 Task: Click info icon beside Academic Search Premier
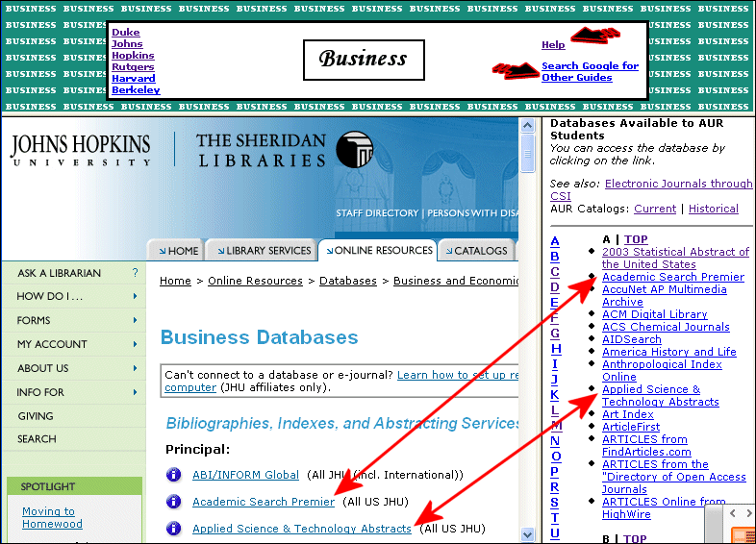pyautogui.click(x=173, y=502)
